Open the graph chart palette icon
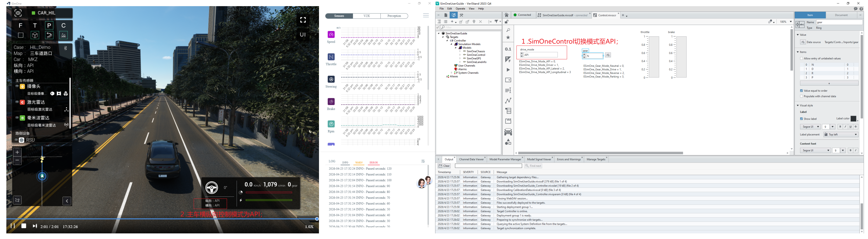 point(508,101)
